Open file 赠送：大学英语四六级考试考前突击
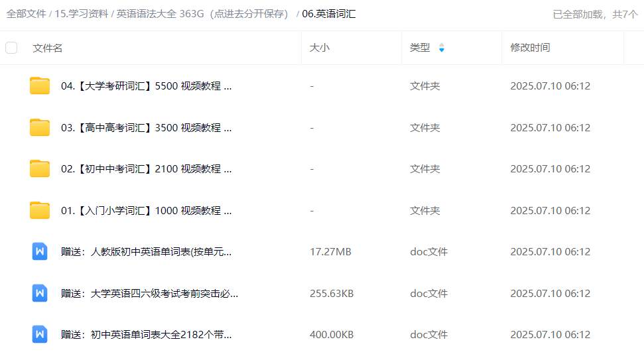 tap(149, 293)
